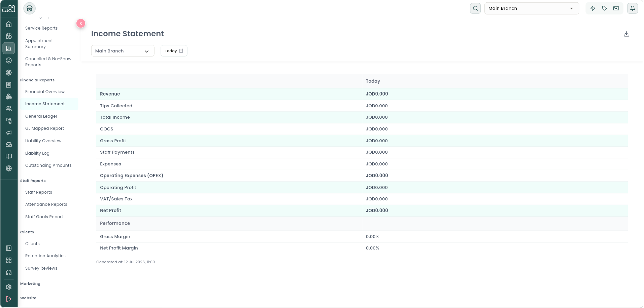This screenshot has width=644, height=308.
Task: Open Service Reports in the menu
Action: [41, 28]
